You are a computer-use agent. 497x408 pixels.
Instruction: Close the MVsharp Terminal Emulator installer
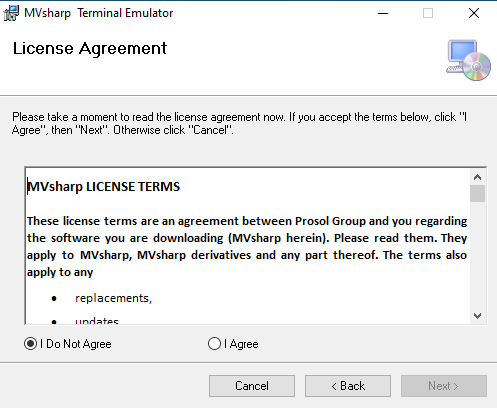click(474, 13)
